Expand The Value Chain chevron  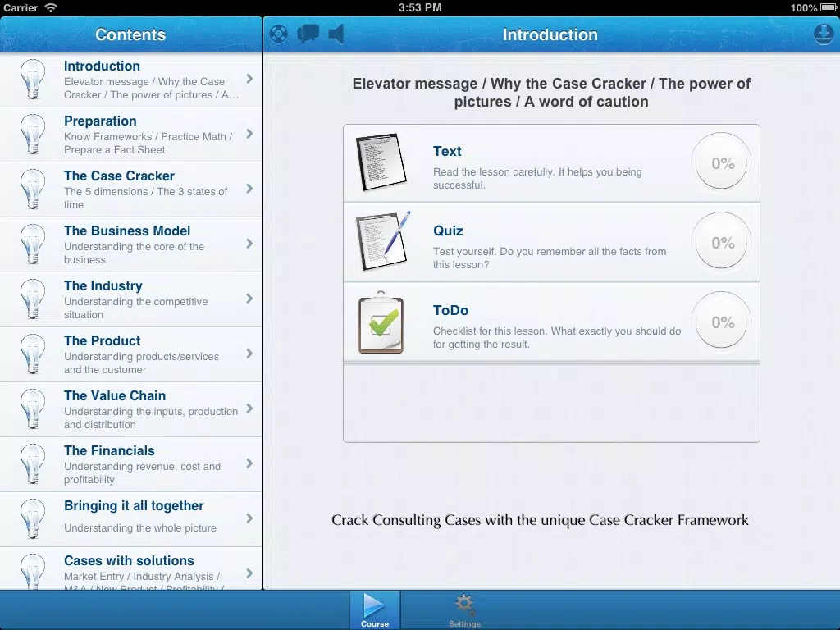tap(249, 409)
